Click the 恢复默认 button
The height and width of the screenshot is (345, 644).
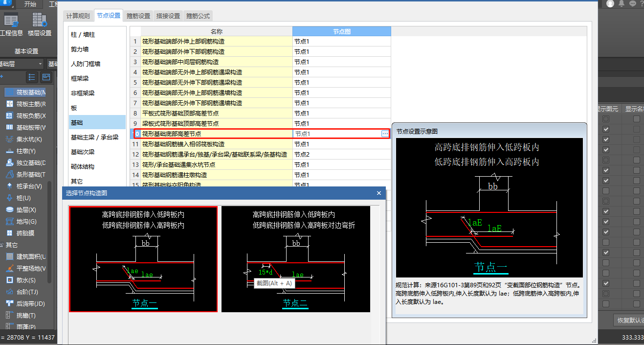click(628, 321)
